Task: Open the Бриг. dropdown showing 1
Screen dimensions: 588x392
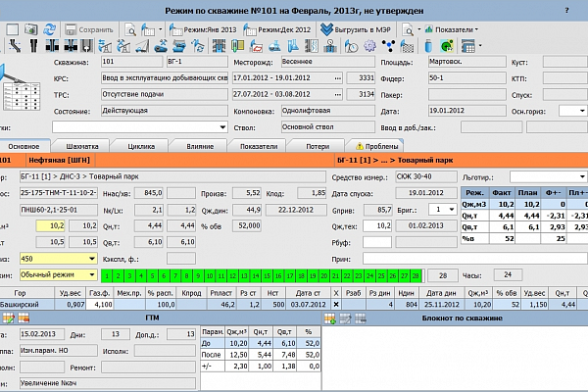Action: tap(452, 210)
